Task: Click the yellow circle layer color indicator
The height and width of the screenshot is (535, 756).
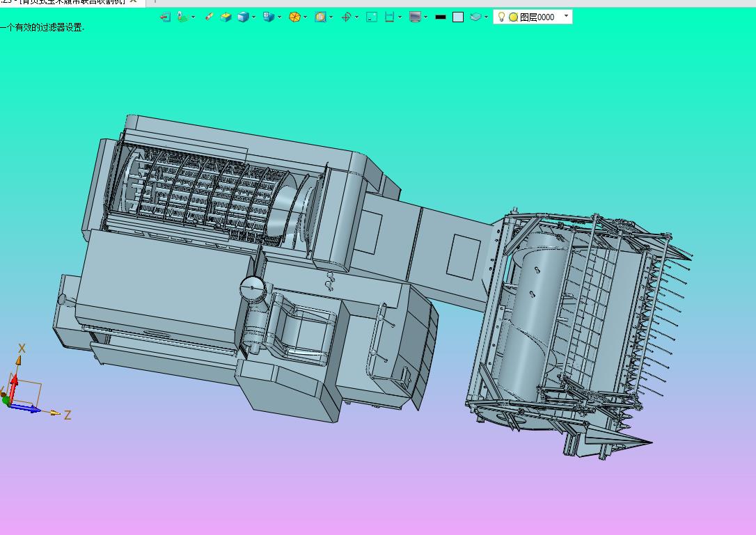Action: [x=514, y=17]
